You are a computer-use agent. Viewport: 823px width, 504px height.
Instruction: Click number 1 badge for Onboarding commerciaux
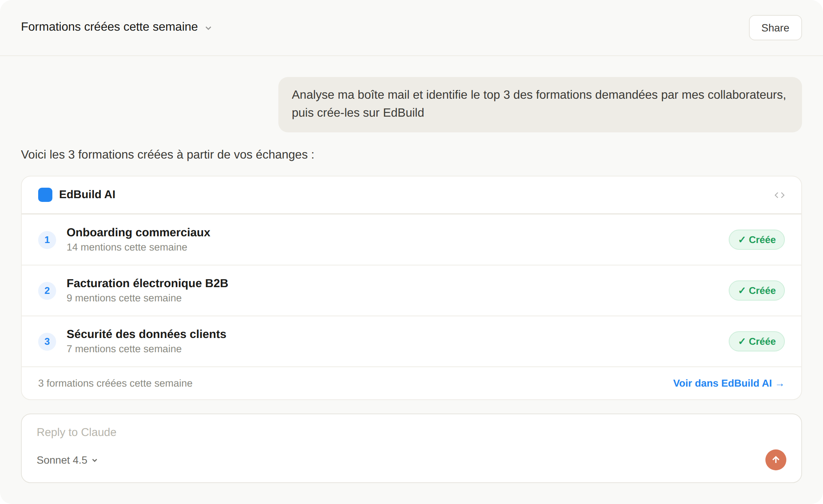47,240
